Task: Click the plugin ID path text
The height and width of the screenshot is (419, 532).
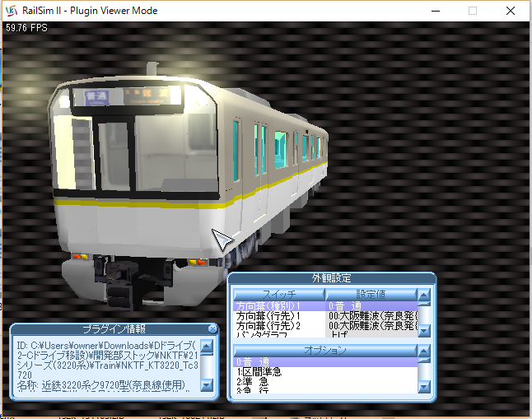Action: [x=108, y=361]
